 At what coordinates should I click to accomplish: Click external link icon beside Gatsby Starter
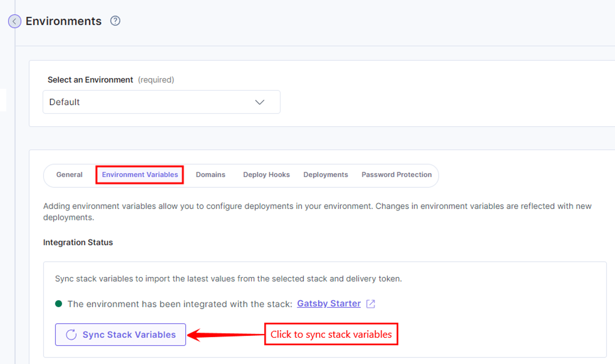(x=370, y=304)
